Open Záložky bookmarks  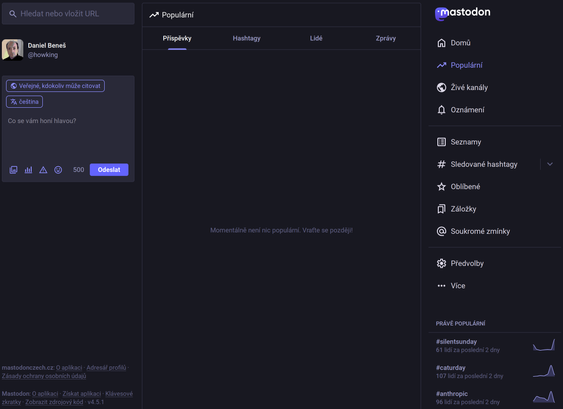tap(456, 209)
